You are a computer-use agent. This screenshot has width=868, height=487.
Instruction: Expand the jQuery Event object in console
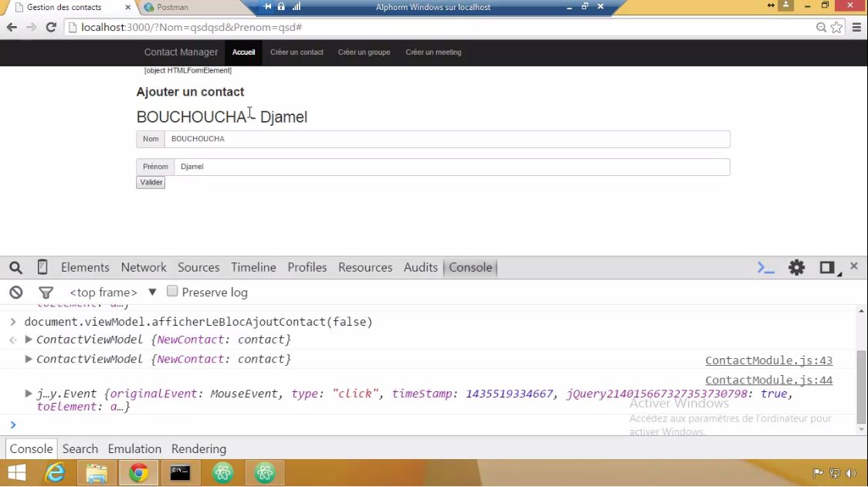28,393
